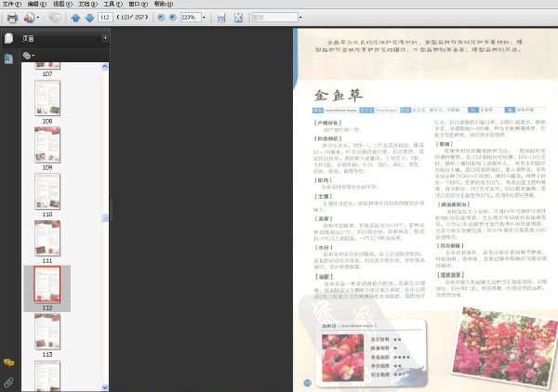Click the page number input field

(105, 18)
